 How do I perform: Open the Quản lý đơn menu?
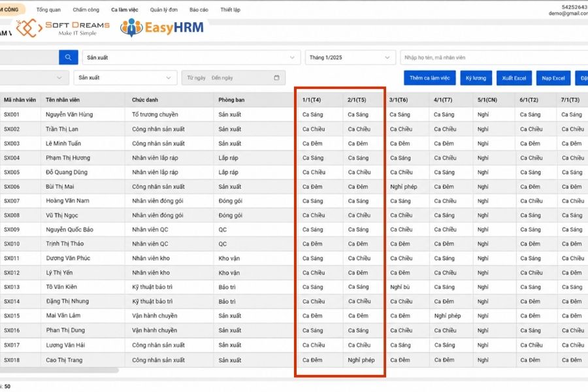(164, 10)
